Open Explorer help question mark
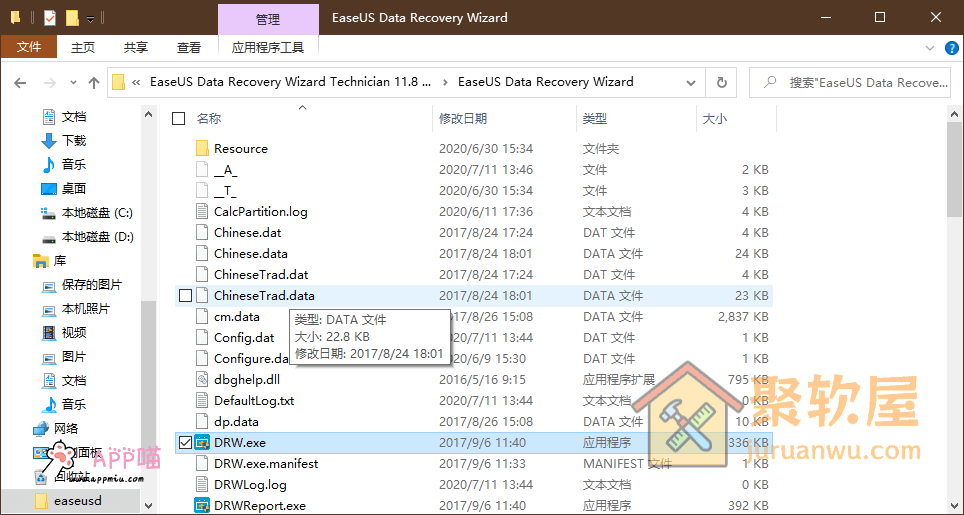The width and height of the screenshot is (964, 515). tap(951, 48)
